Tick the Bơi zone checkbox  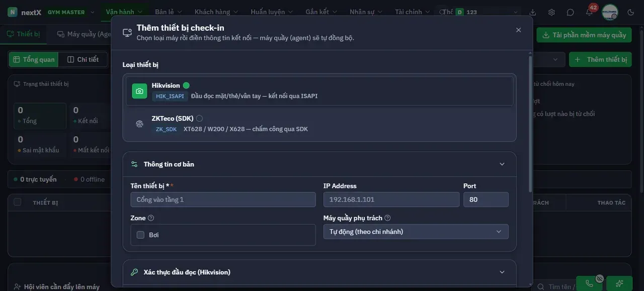(140, 235)
